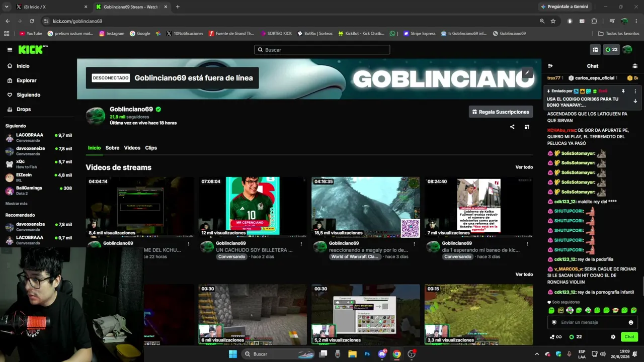This screenshot has height=362, width=644.
Task: Open ElZeein channel in the sidebar
Action: [x=39, y=177]
